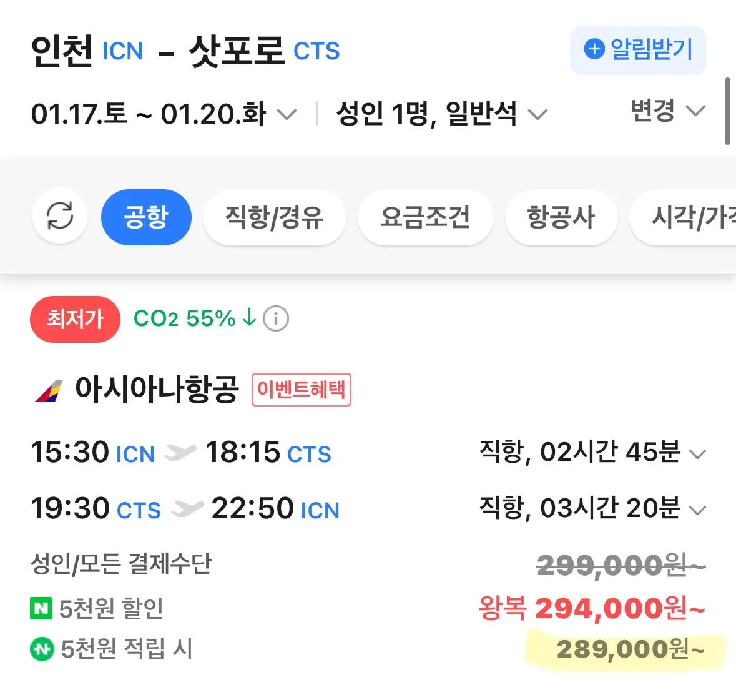Click the red 최저가 badge
The image size is (736, 700).
(x=75, y=319)
